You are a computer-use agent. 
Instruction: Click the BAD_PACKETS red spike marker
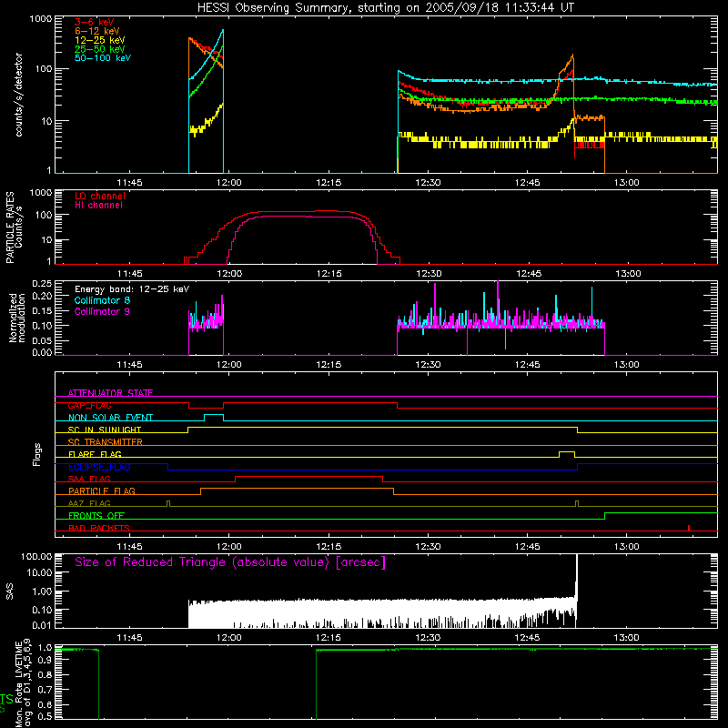coord(689,528)
